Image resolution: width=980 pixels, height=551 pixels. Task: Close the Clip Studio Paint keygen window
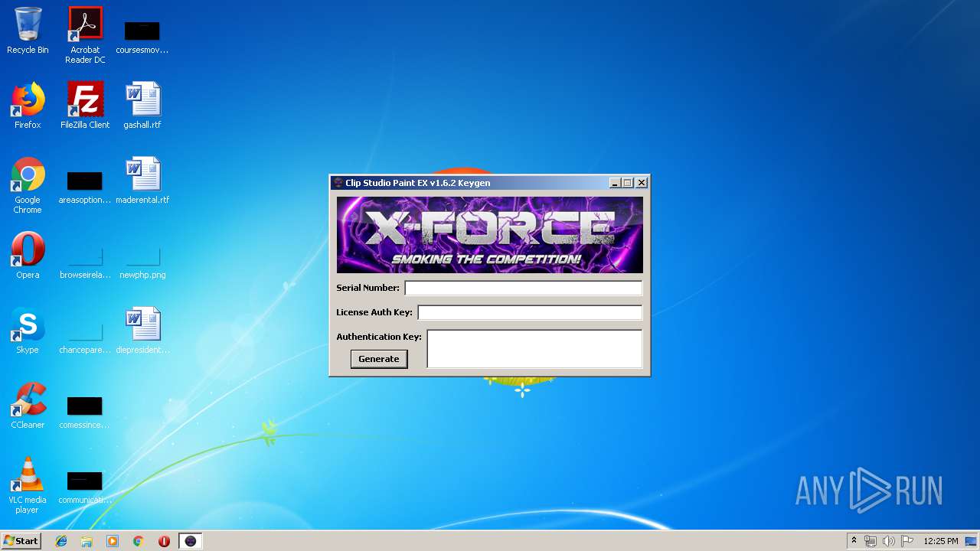[x=642, y=183]
